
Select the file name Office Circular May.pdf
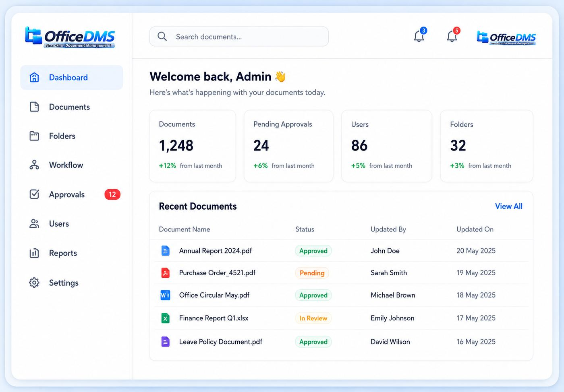coord(214,295)
